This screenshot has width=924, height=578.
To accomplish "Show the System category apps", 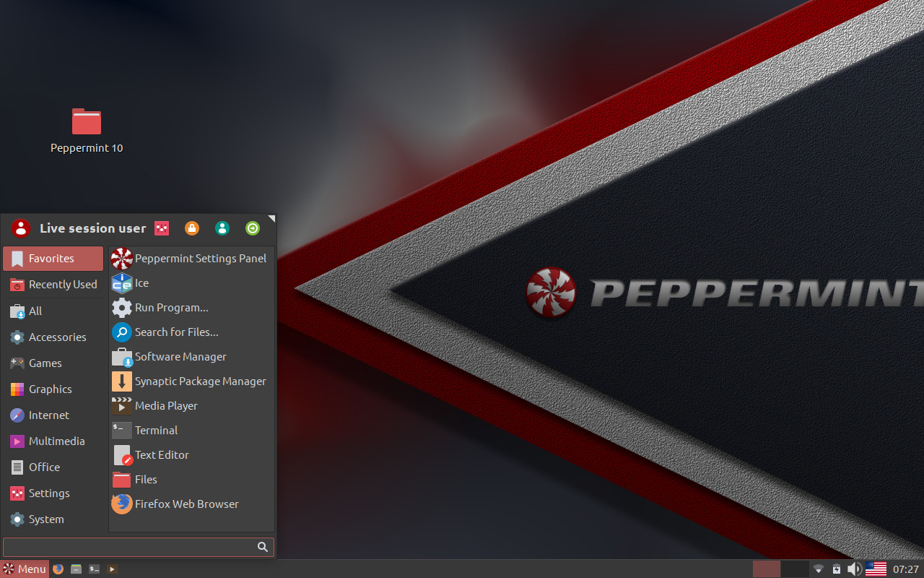I will pyautogui.click(x=45, y=519).
